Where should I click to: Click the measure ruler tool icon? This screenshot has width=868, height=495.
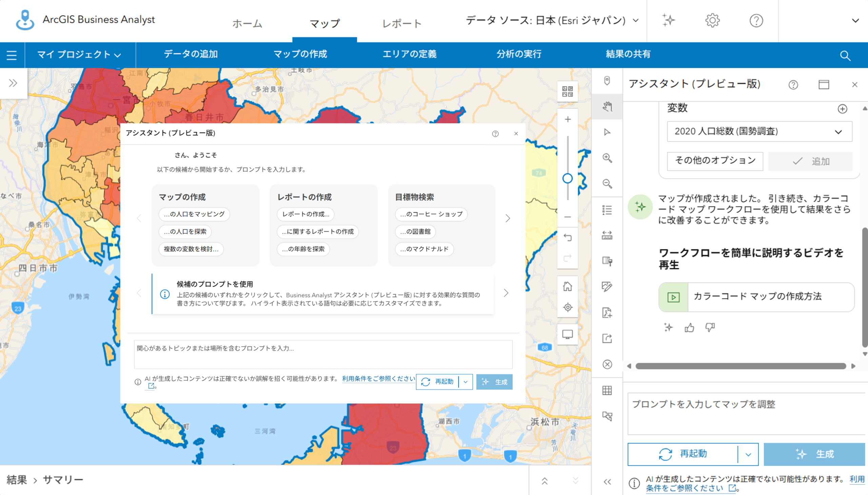click(x=607, y=235)
